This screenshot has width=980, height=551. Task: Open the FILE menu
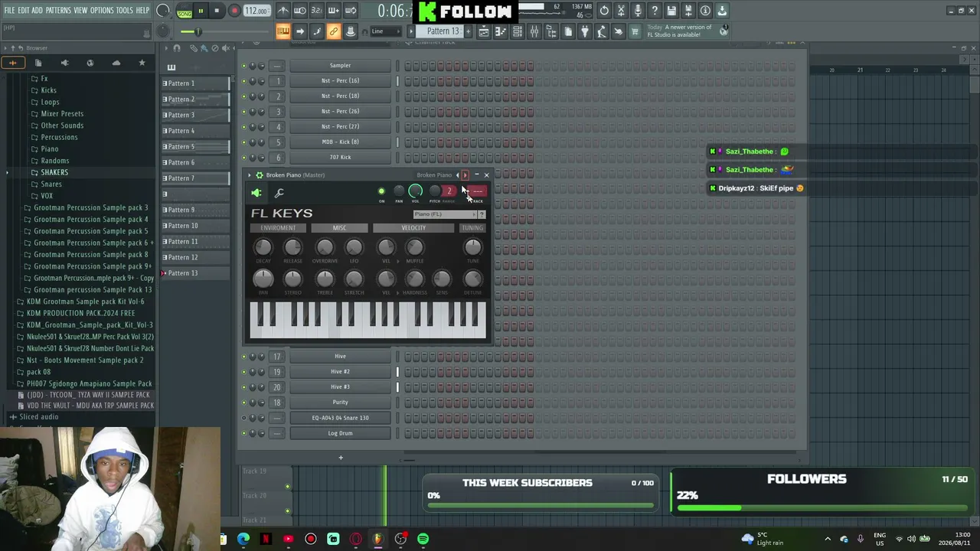point(9,11)
